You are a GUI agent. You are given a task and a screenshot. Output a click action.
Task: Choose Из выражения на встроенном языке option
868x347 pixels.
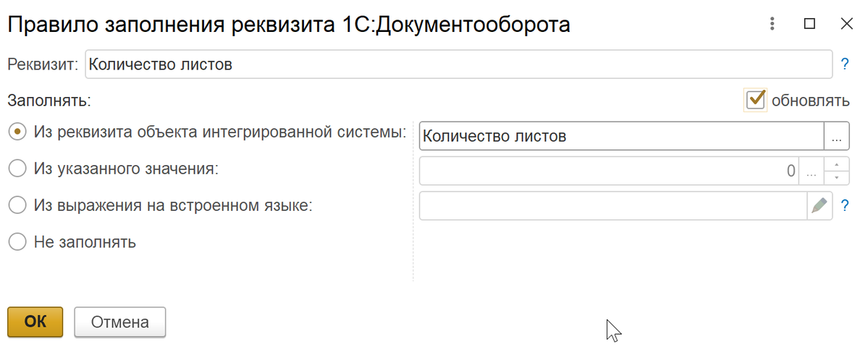coord(17,206)
